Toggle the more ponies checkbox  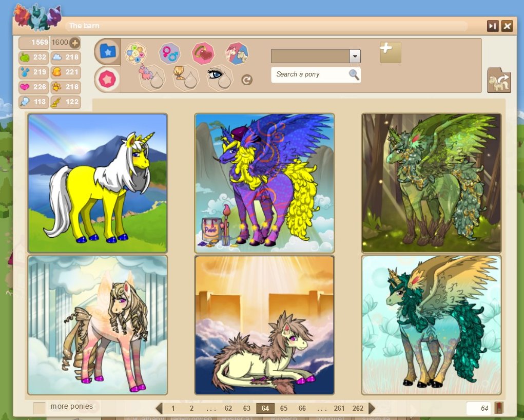tap(40, 408)
